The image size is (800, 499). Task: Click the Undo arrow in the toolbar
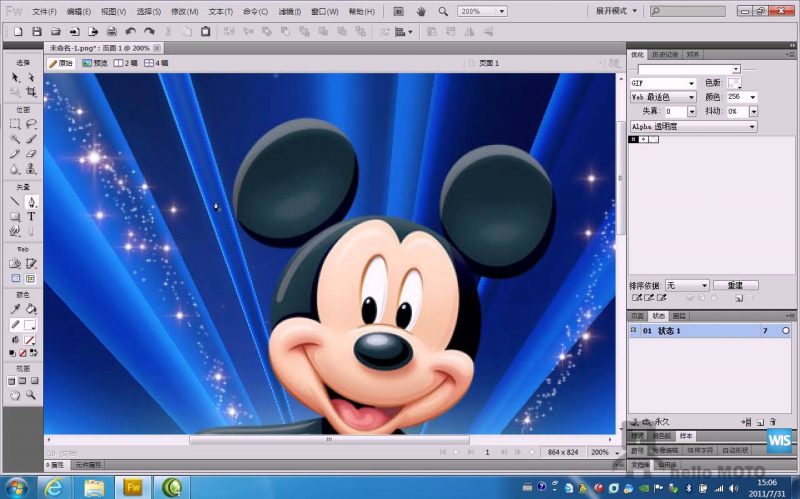(130, 32)
